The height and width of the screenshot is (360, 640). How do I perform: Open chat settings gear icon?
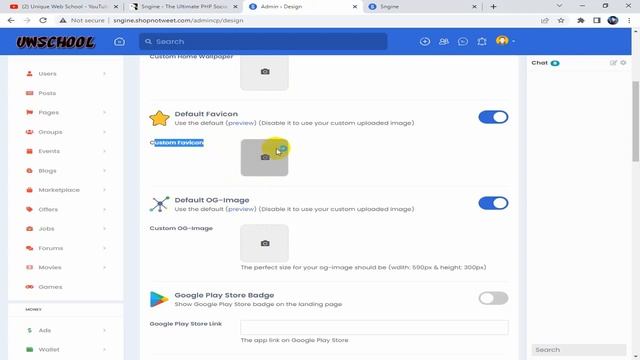click(623, 63)
